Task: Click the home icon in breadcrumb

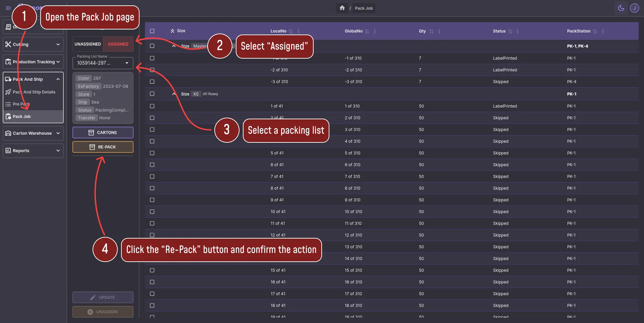Action: click(342, 8)
